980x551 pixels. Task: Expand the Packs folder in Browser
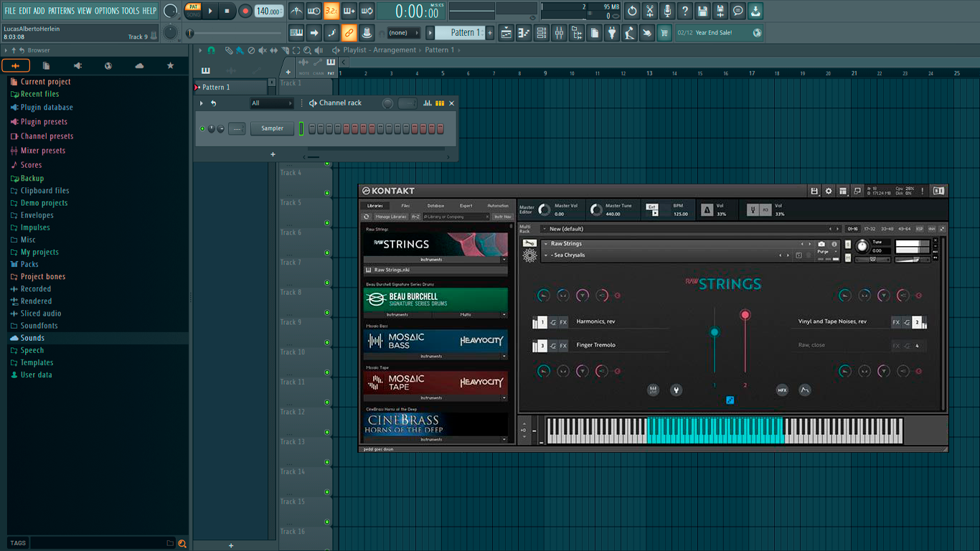[29, 264]
